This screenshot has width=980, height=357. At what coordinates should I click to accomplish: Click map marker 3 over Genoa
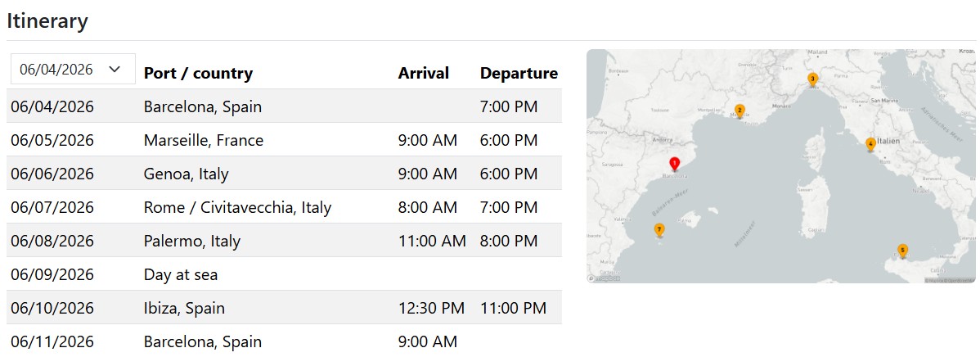[812, 79]
